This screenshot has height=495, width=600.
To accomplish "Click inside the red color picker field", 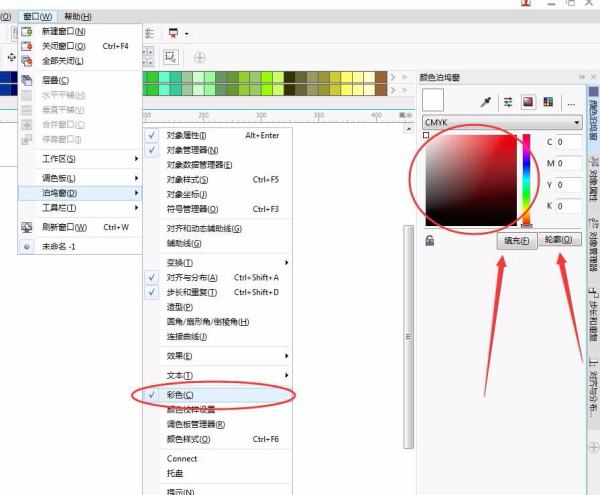I will [471, 180].
